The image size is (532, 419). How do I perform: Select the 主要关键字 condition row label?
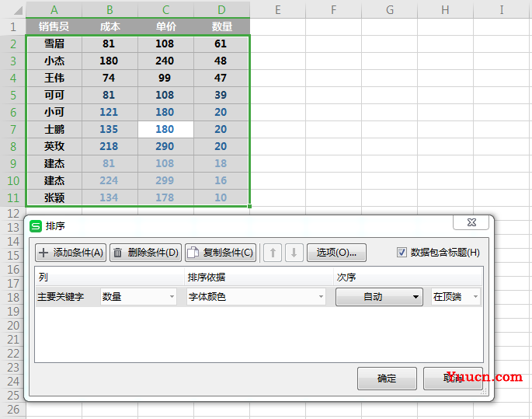pos(61,297)
